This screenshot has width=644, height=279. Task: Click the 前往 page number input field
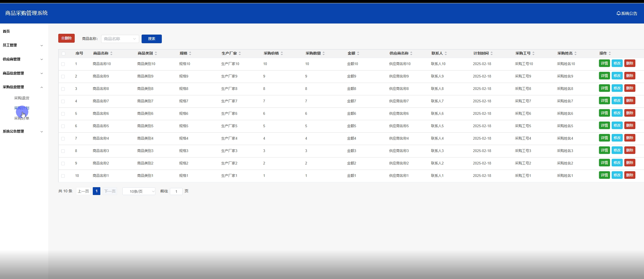pyautogui.click(x=176, y=191)
